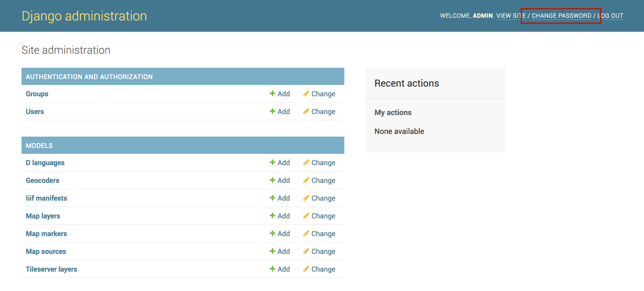Image resolution: width=644 pixels, height=291 pixels.
Task: Click the Recent actions heading
Action: (406, 83)
